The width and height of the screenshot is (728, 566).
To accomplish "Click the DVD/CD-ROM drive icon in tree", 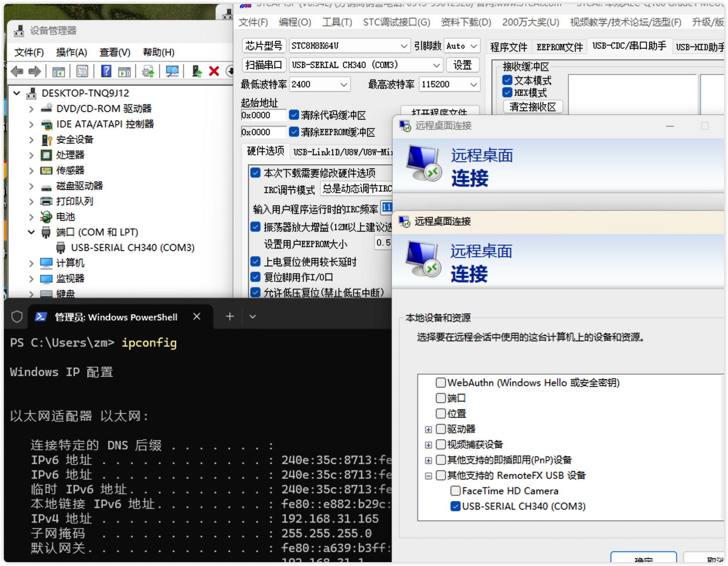I will click(x=46, y=108).
